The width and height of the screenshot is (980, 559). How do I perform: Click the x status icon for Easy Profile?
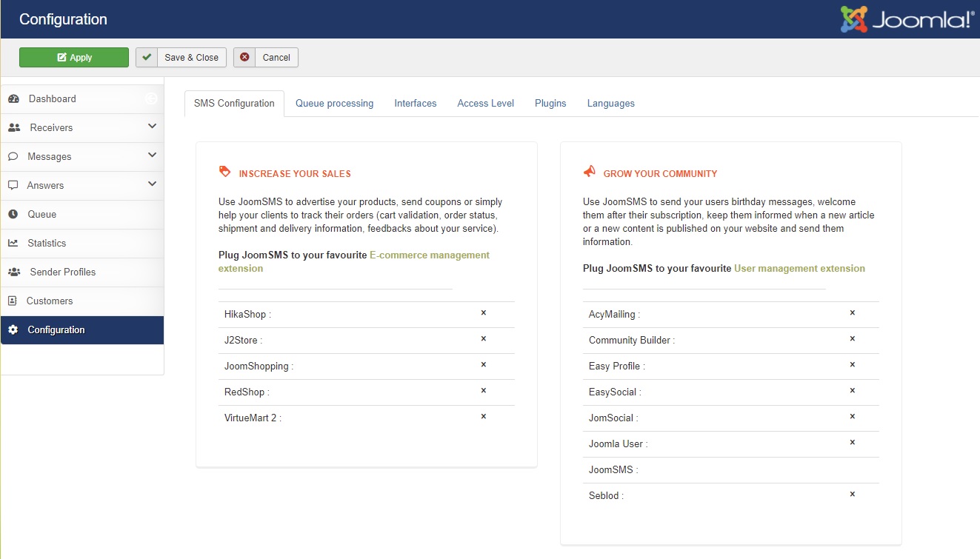pos(853,364)
